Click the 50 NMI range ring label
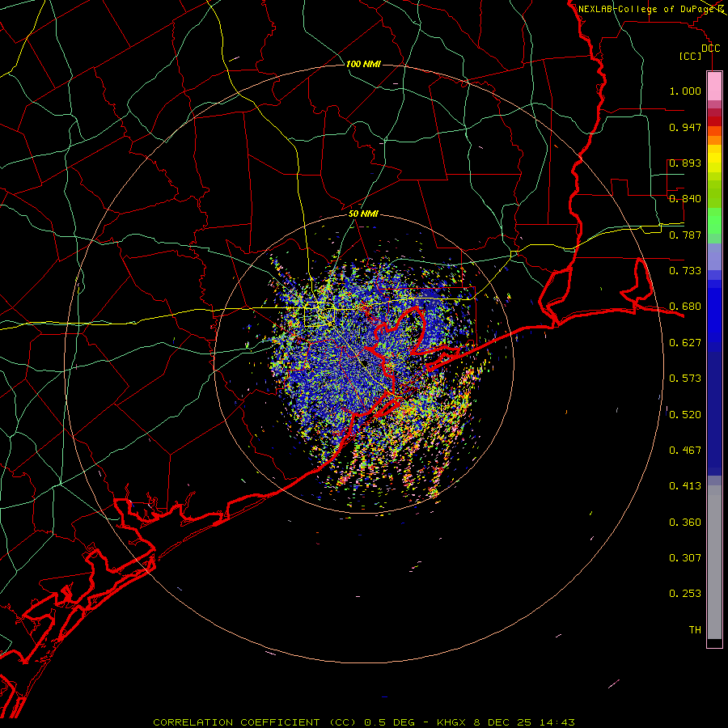Screen dimensions: 728x728 [363, 214]
